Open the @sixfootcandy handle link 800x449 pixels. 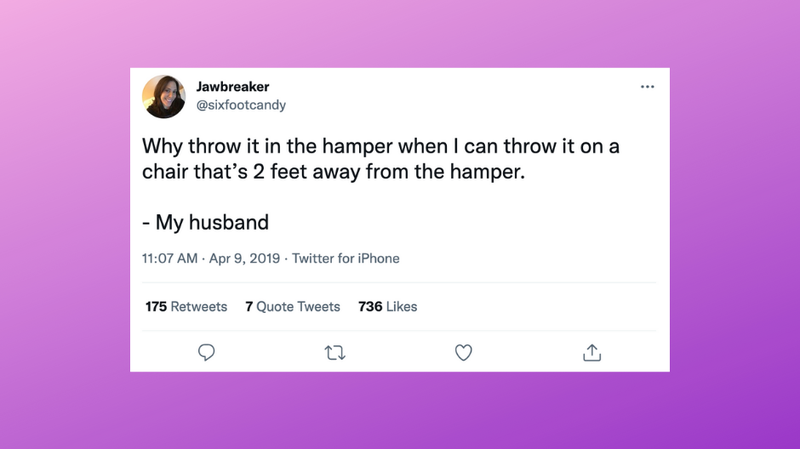[241, 105]
